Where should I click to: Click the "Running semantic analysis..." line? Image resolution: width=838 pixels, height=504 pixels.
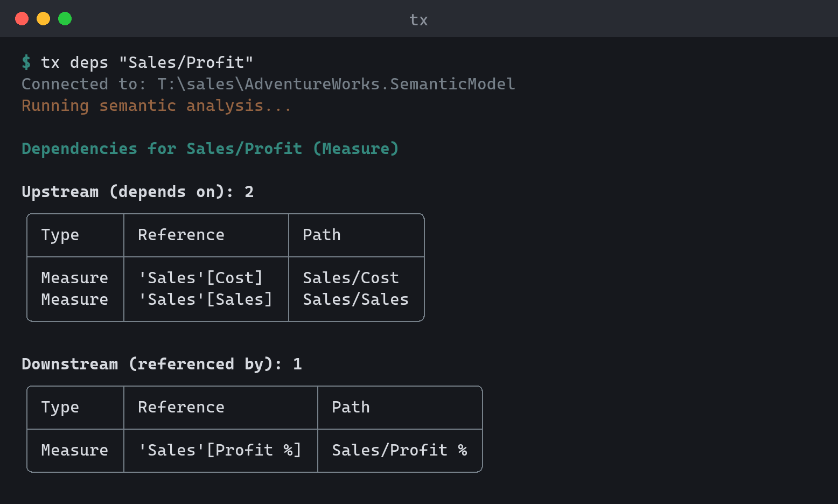(x=156, y=106)
